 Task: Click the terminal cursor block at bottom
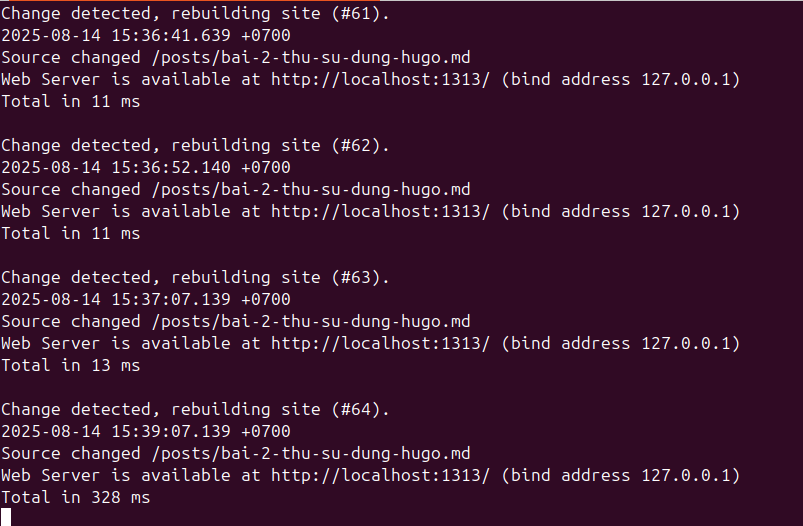tap(6, 516)
